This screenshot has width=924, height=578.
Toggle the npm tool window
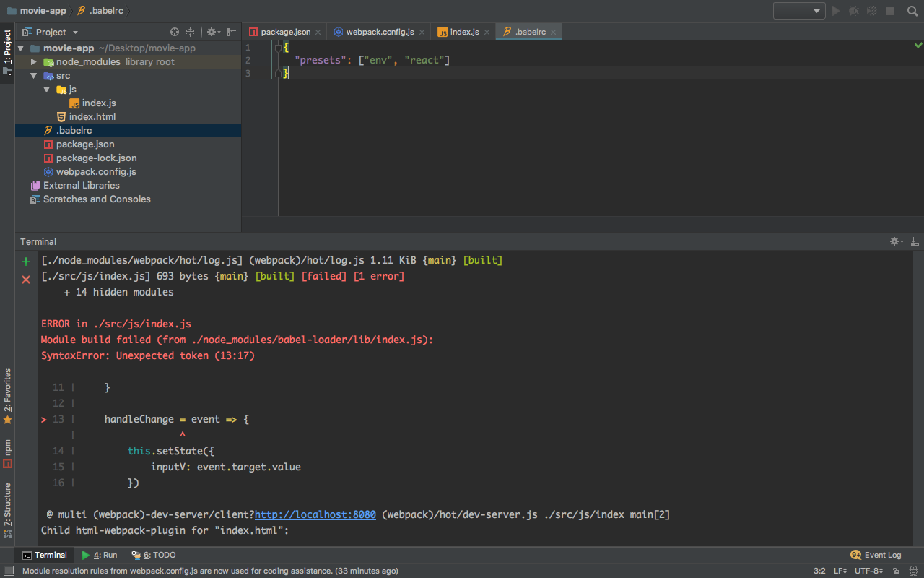(7, 453)
